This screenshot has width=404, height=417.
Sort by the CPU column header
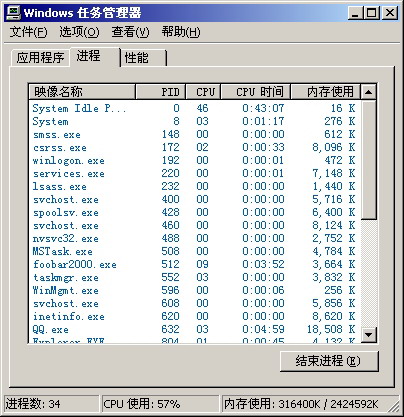[x=203, y=92]
